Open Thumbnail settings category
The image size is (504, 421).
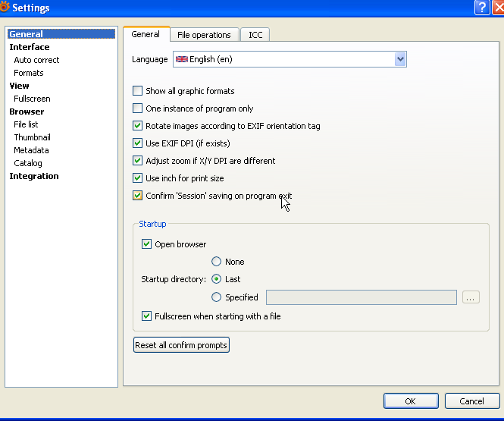(32, 137)
